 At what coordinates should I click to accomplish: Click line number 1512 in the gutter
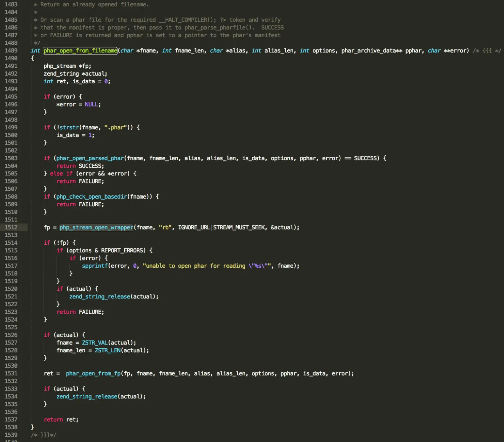pyautogui.click(x=11, y=228)
